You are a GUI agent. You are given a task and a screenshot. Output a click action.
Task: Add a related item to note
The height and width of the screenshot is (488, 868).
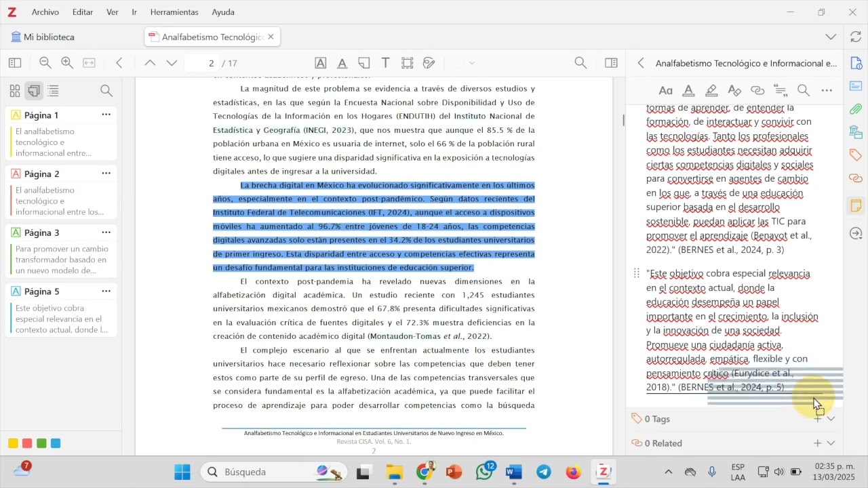pyautogui.click(x=817, y=443)
